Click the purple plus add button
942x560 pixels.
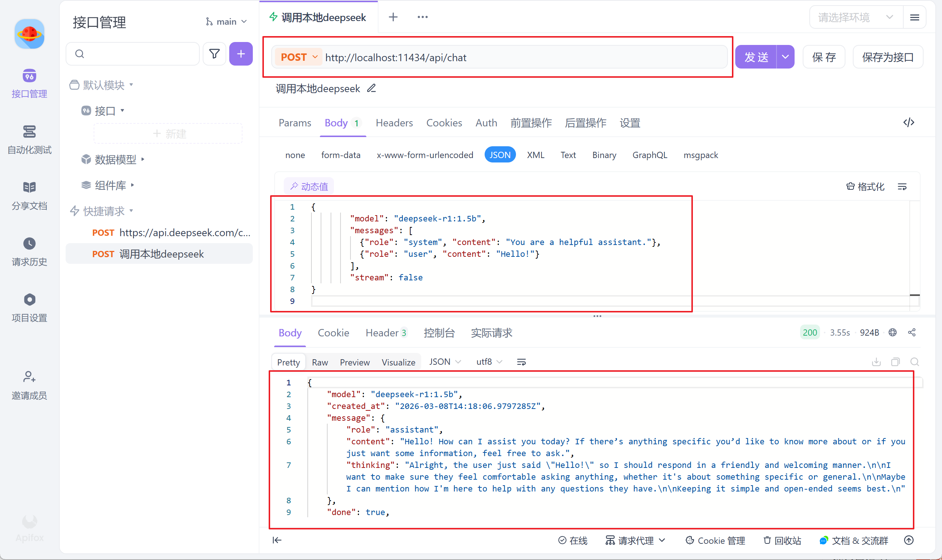pyautogui.click(x=241, y=54)
